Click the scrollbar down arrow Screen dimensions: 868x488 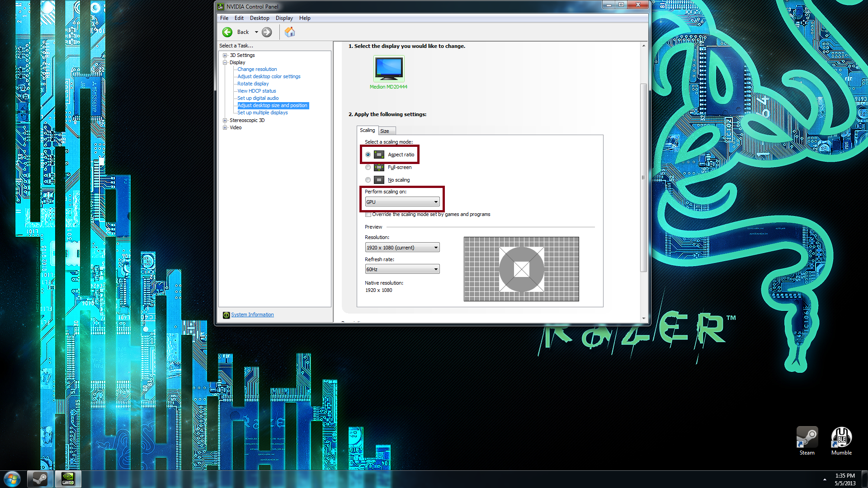[x=644, y=319]
